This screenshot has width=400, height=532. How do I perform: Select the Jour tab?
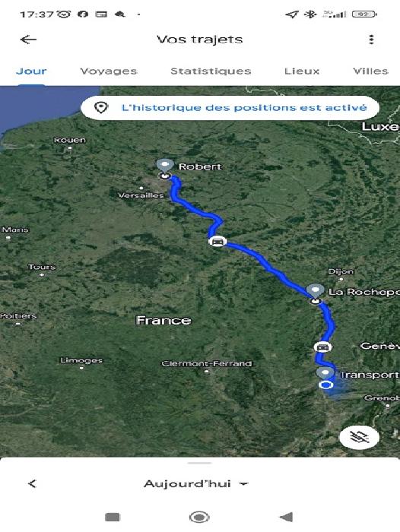coord(31,71)
